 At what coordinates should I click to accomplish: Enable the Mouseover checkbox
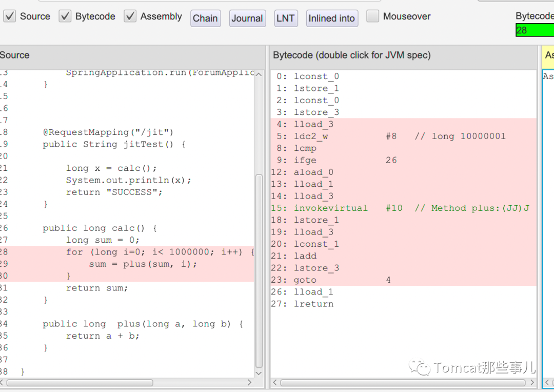point(373,16)
